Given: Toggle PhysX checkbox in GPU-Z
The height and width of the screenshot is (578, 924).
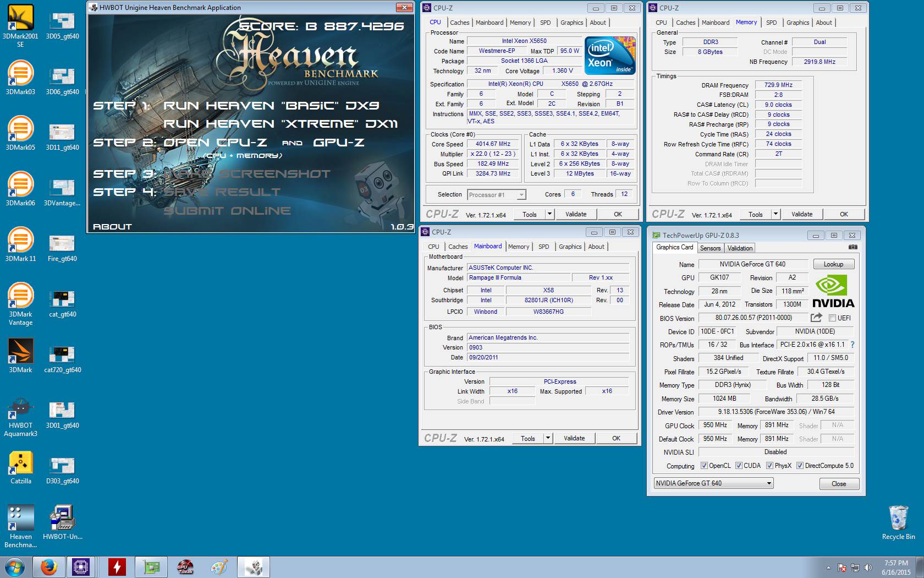Looking at the screenshot, I should [x=769, y=466].
